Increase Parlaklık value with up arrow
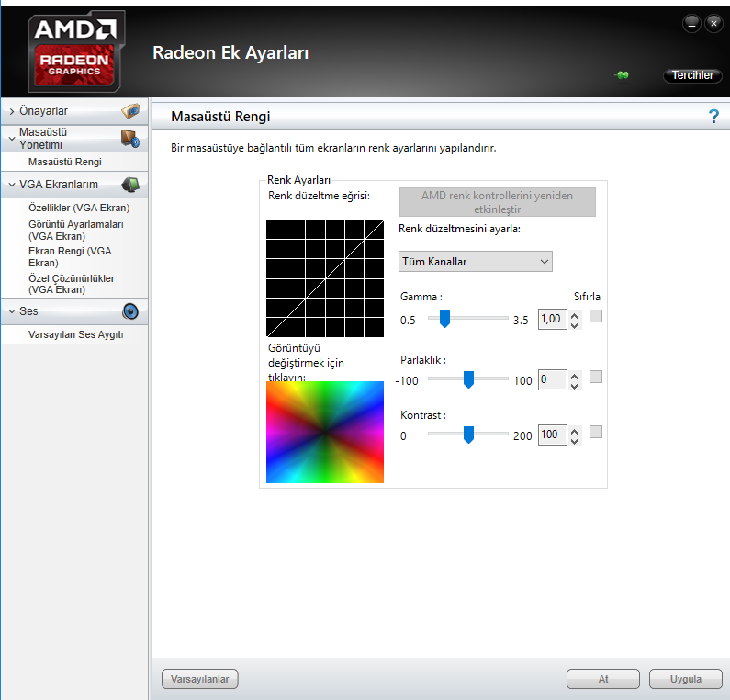Viewport: 730px width, 700px height. (x=575, y=376)
